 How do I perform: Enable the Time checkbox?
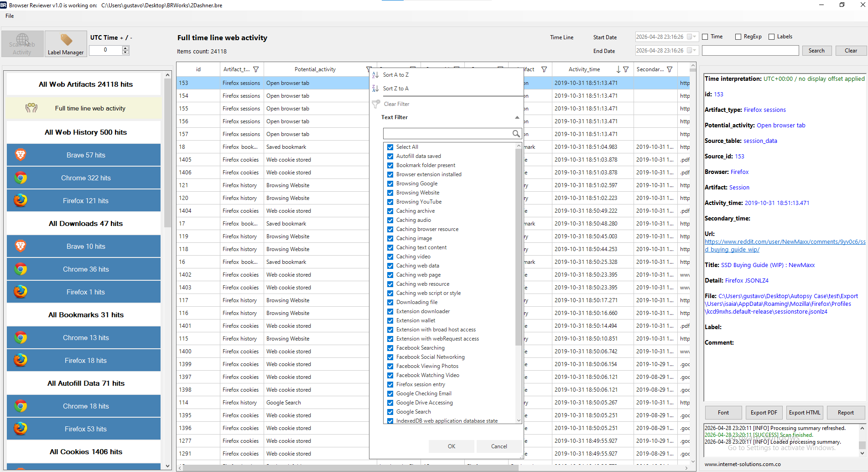click(x=705, y=37)
